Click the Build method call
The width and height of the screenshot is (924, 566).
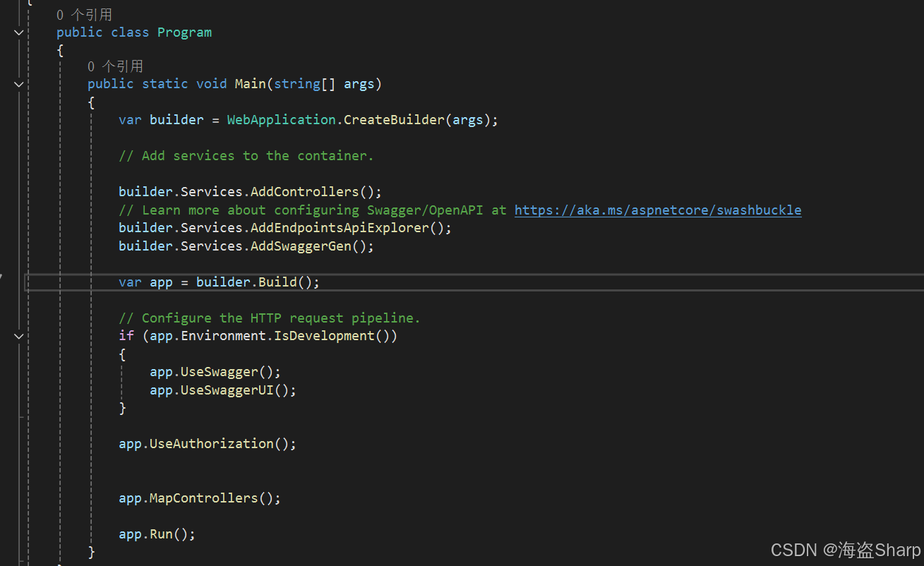pyautogui.click(x=277, y=282)
